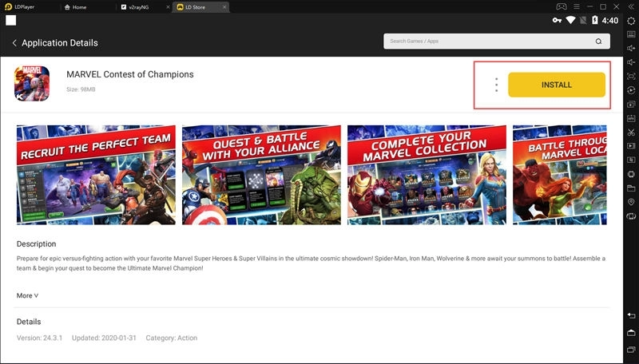Click the volume up icon
The height and width of the screenshot is (364, 639).
631,48
